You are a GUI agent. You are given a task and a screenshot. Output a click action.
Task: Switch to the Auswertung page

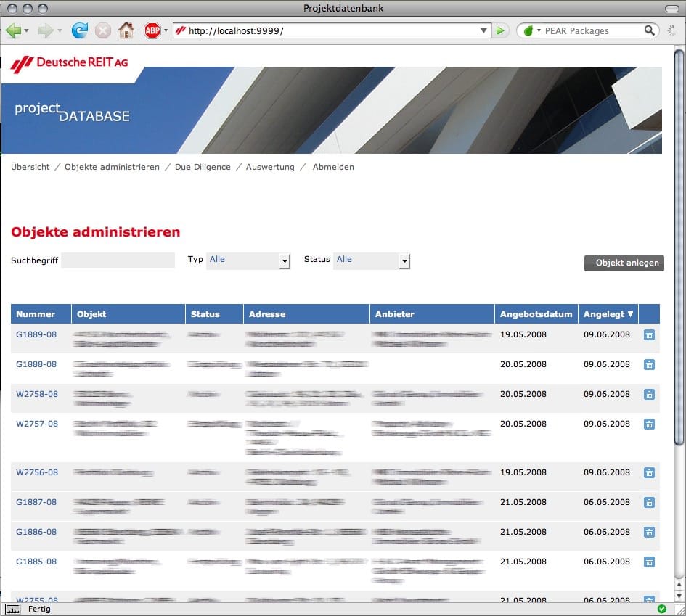(x=270, y=167)
